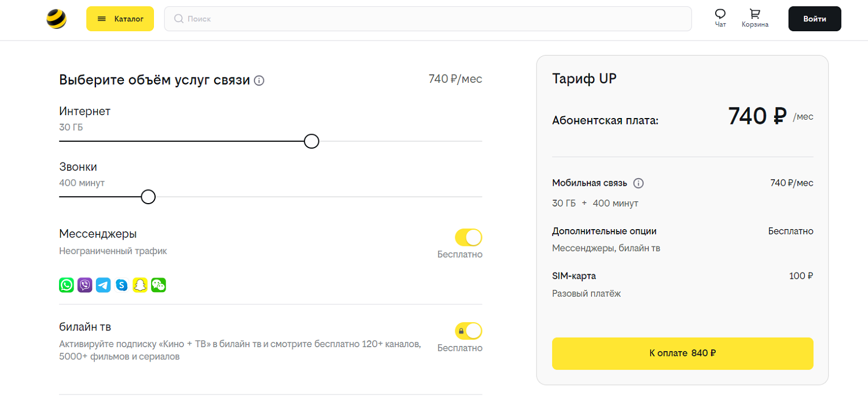
Task: Click the Skype messenger icon
Action: coord(122,285)
